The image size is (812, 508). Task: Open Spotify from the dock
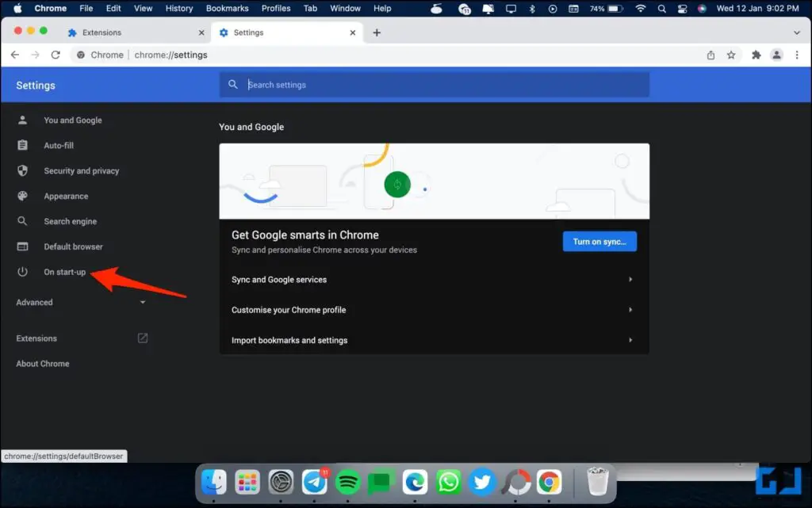coord(347,482)
